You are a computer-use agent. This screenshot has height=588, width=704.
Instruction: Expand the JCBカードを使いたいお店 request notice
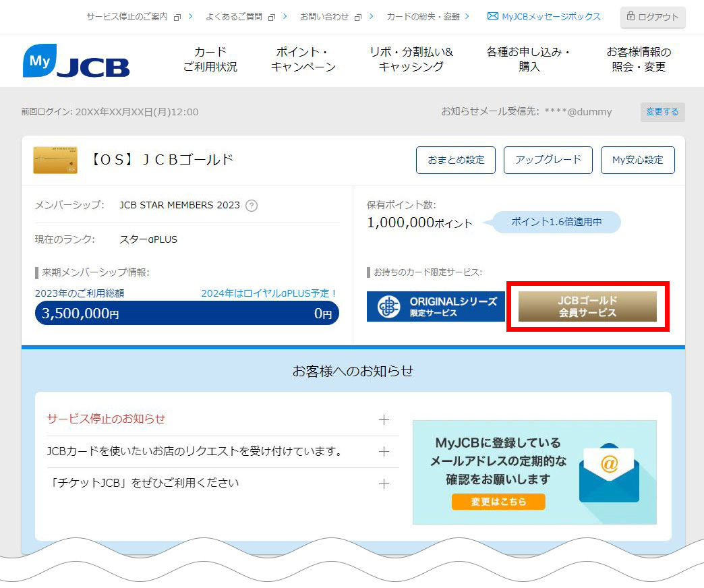[x=384, y=452]
